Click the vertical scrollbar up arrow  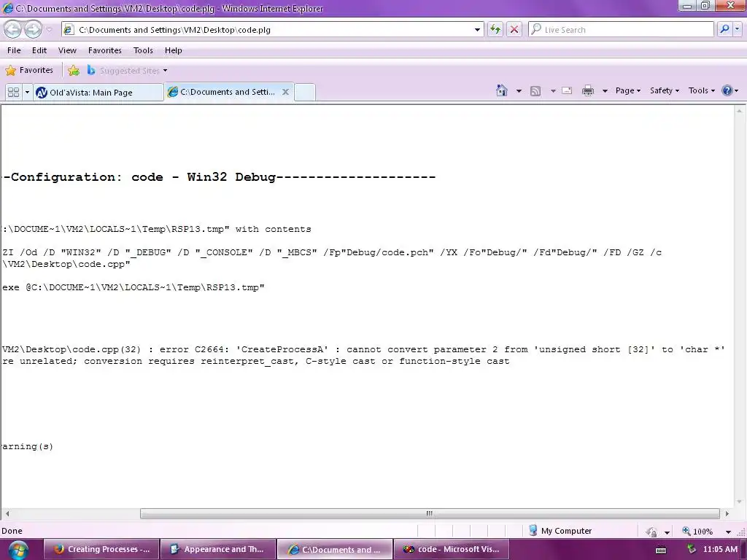(740, 111)
